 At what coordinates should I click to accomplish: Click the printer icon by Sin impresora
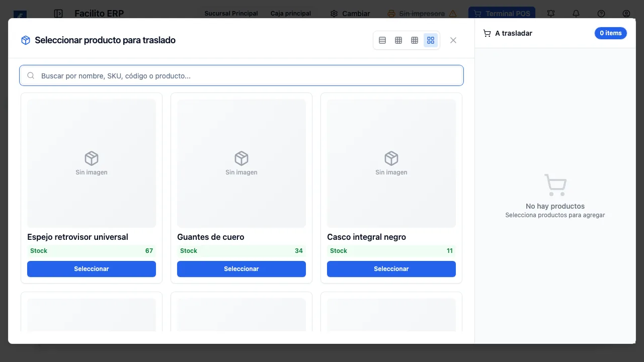click(x=391, y=14)
